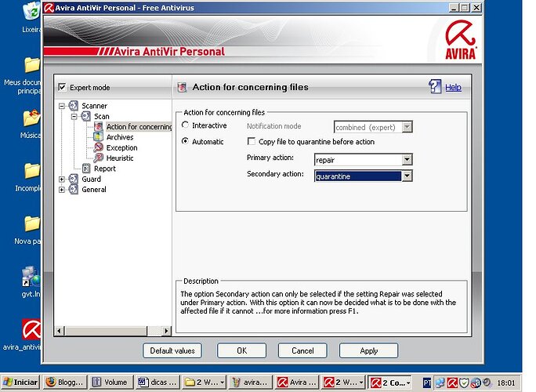536x392 pixels.
Task: Expand the General tree node
Action: (x=62, y=189)
